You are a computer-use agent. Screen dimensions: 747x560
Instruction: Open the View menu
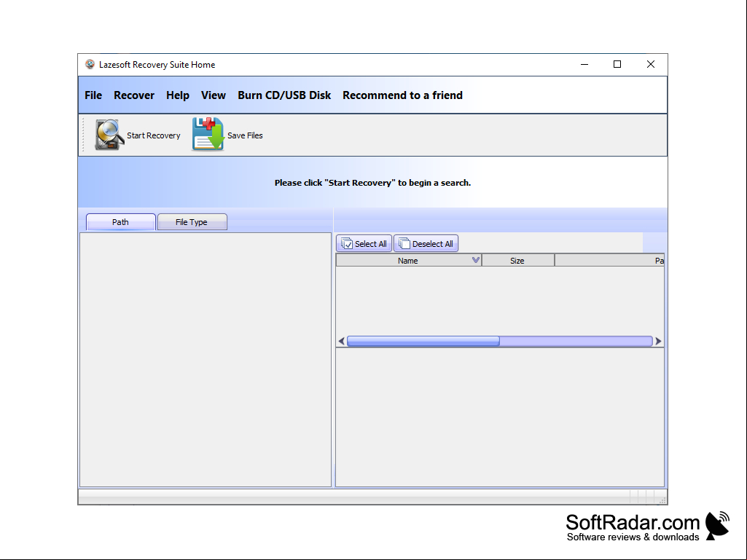(214, 95)
